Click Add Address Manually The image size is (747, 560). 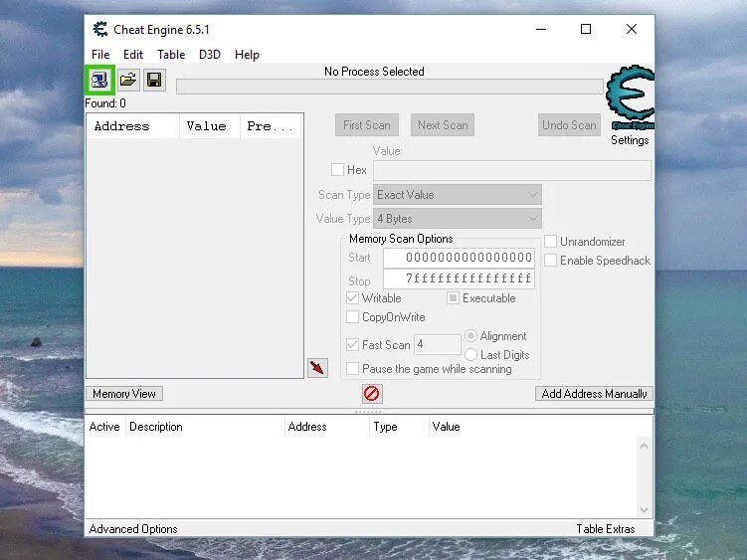click(x=594, y=394)
